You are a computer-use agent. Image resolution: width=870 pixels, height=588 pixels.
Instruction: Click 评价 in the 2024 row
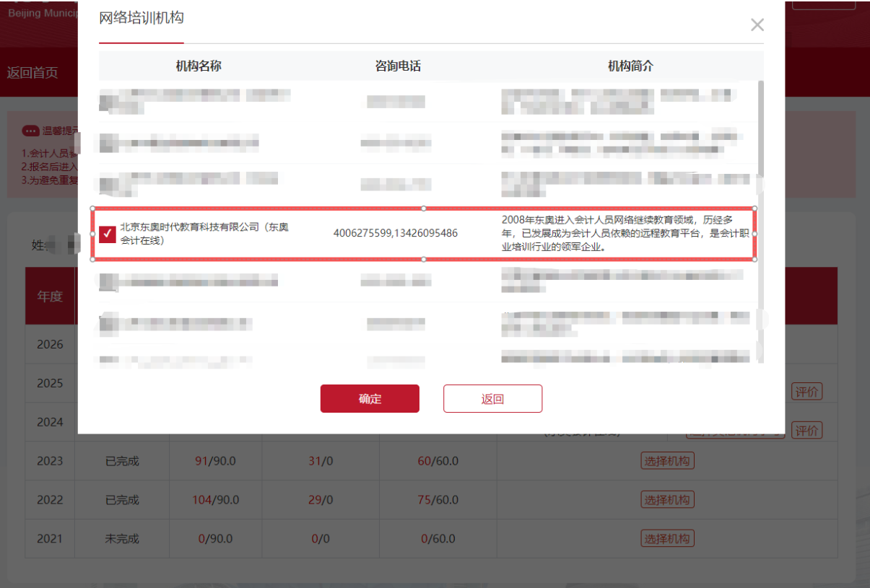point(807,431)
